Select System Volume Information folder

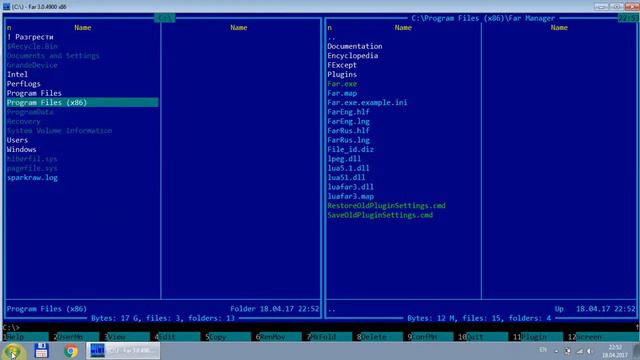[x=60, y=131]
